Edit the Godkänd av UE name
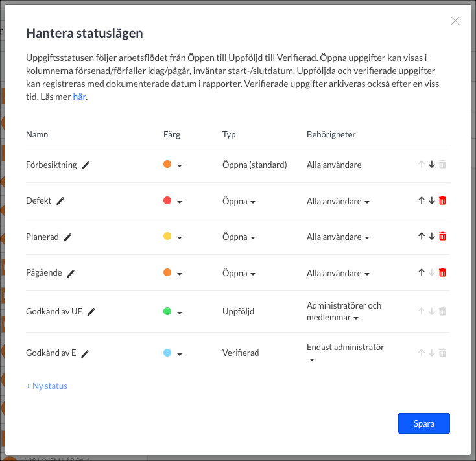476x461 pixels. click(91, 312)
